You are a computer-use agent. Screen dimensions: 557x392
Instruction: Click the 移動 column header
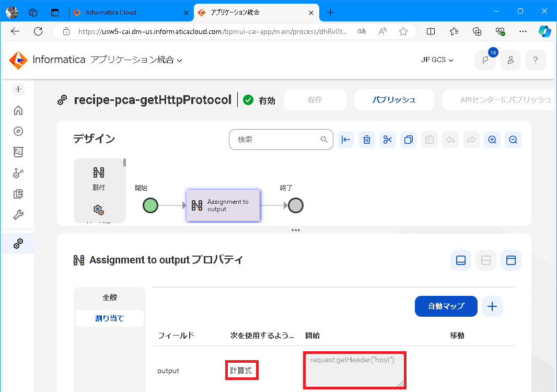pos(457,335)
